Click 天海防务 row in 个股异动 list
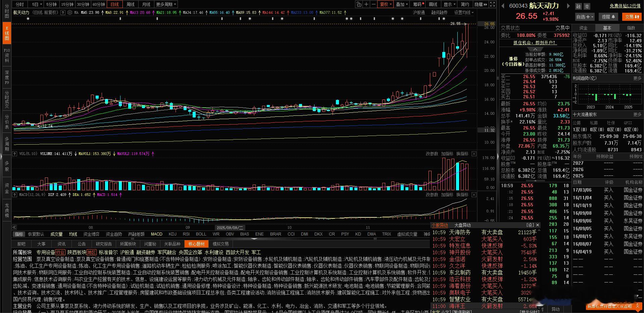The width and height of the screenshot is (644, 313). pos(485,232)
